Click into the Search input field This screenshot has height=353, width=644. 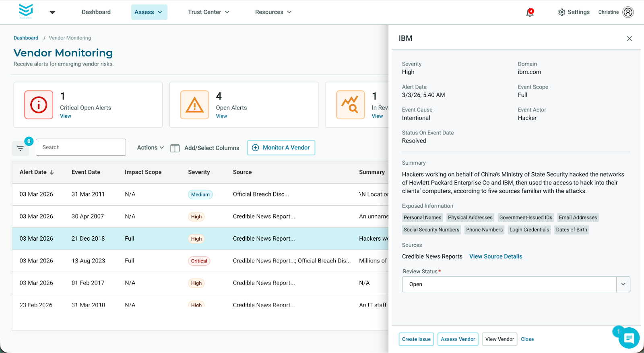tap(81, 147)
